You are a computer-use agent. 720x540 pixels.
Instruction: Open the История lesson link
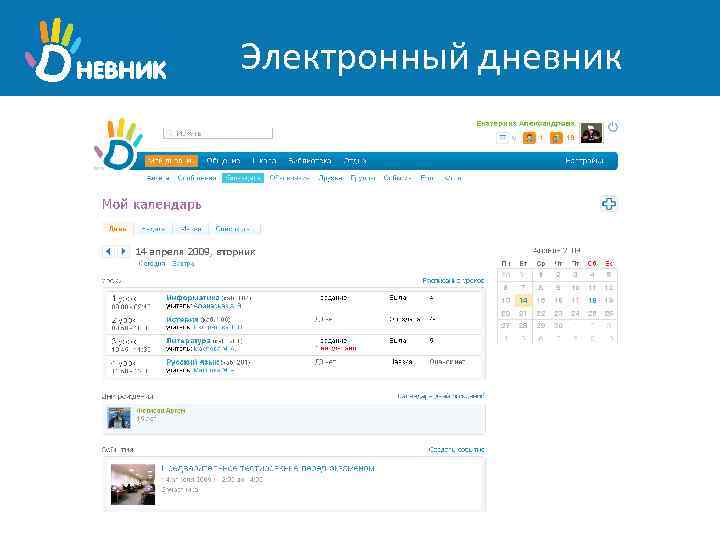[182, 319]
